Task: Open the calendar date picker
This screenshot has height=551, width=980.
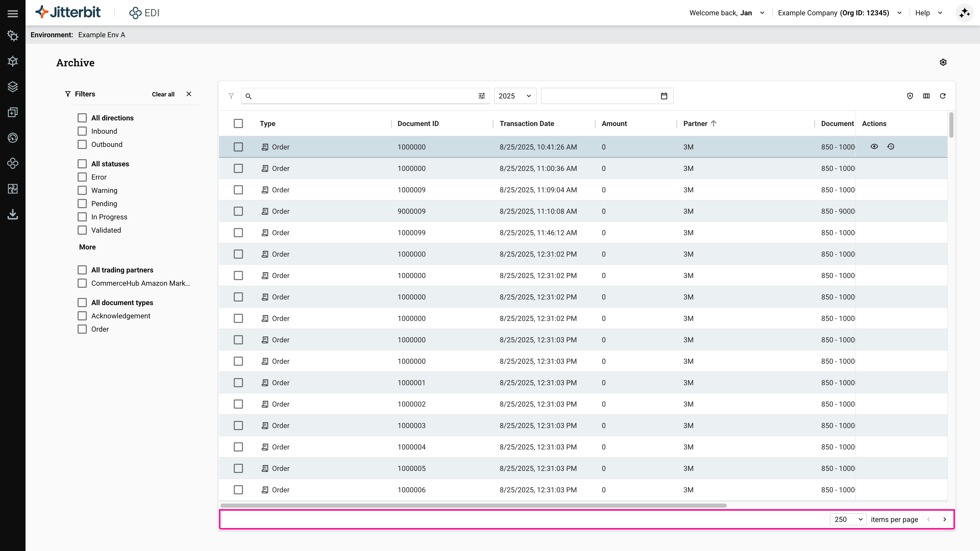Action: point(664,96)
